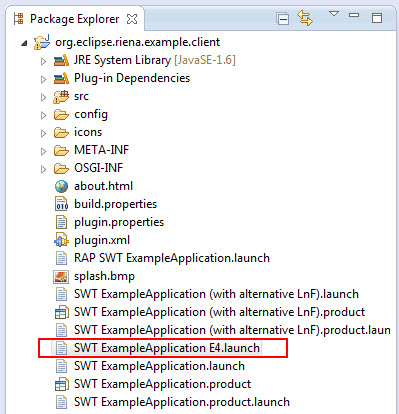Select SWT ExampleApplication E4.launch file
Image resolution: width=399 pixels, height=414 pixels.
[167, 348]
